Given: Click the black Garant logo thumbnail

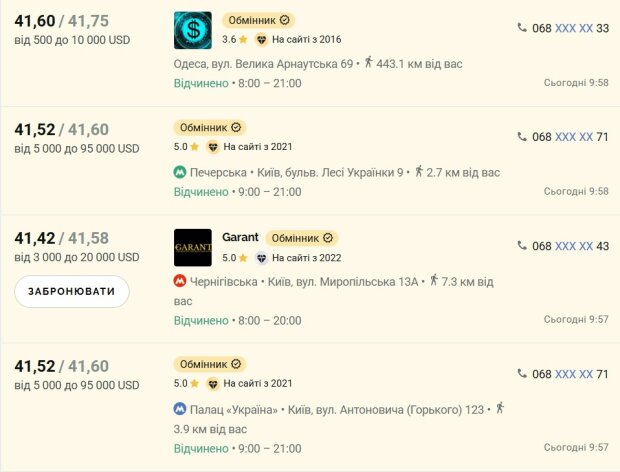Looking at the screenshot, I should (193, 247).
